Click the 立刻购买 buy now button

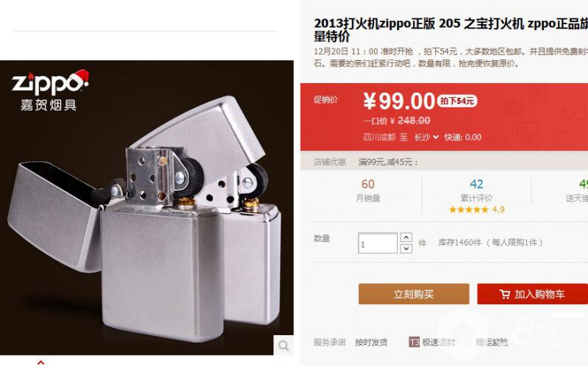point(414,294)
